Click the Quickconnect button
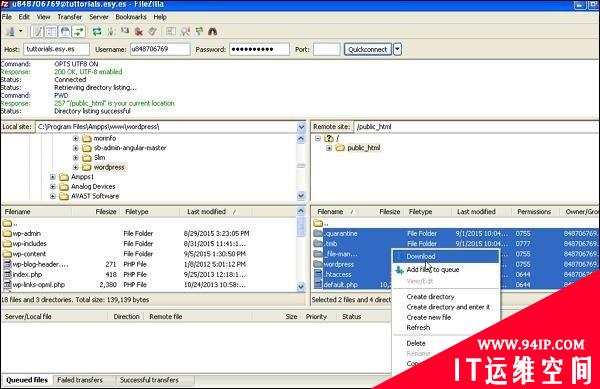Viewport: 600px width, 389px height. (x=368, y=49)
